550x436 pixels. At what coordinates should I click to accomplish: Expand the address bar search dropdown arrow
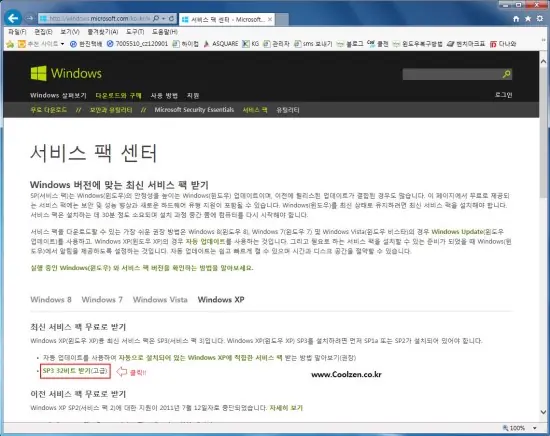(163, 18)
